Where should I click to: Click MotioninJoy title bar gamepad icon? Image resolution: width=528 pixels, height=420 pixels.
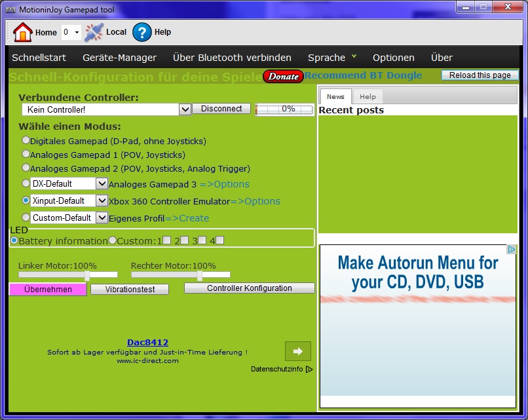pyautogui.click(x=10, y=10)
